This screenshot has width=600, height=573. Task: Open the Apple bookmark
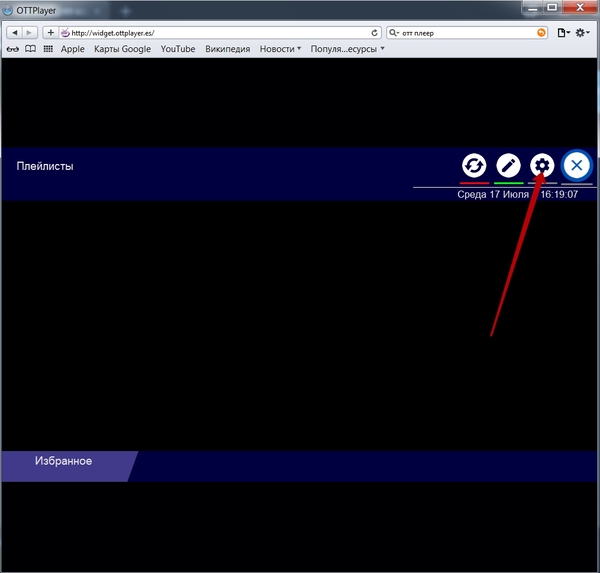[73, 49]
